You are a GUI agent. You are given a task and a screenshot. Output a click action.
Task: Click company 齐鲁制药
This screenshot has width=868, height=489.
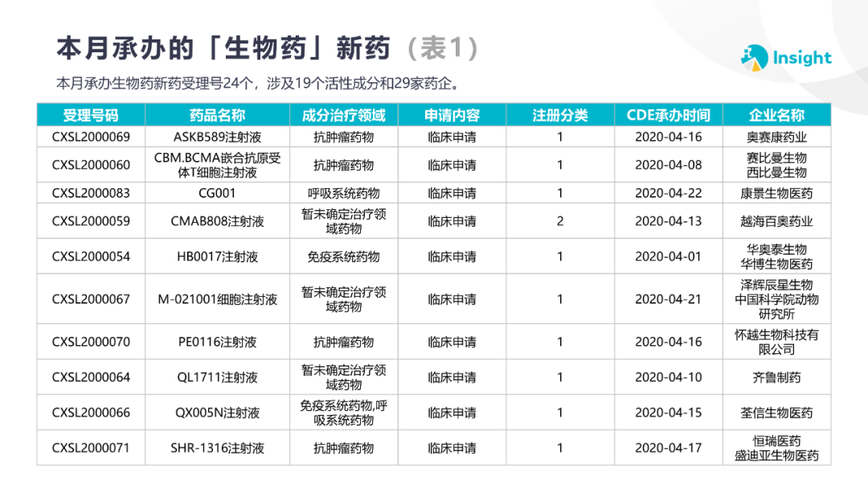776,377
